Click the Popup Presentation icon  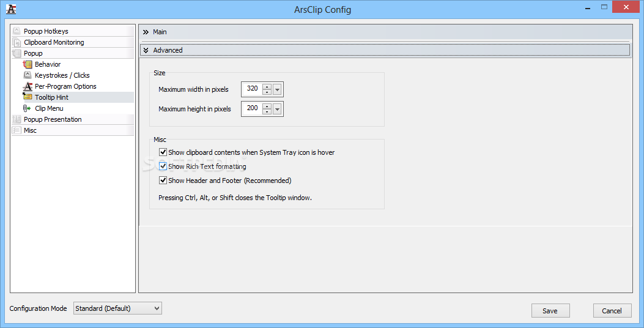click(17, 119)
